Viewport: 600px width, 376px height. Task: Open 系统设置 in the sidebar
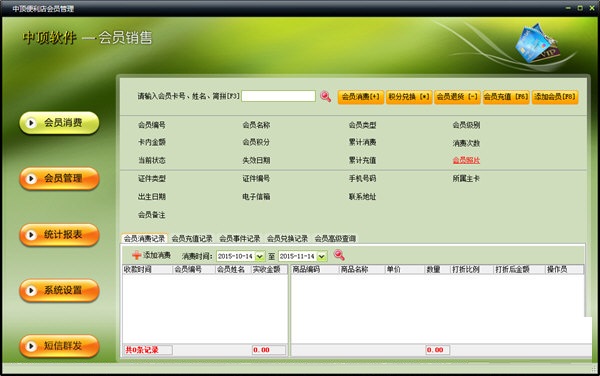[x=60, y=290]
